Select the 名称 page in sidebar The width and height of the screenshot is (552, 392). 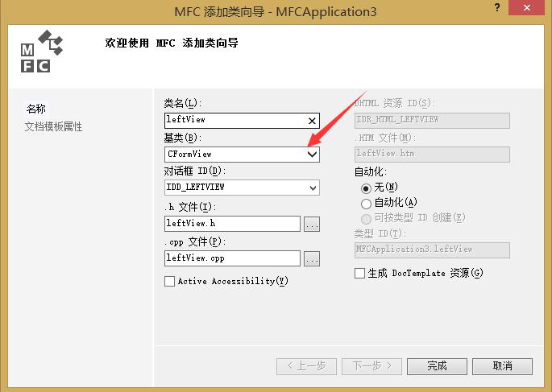tap(36, 109)
